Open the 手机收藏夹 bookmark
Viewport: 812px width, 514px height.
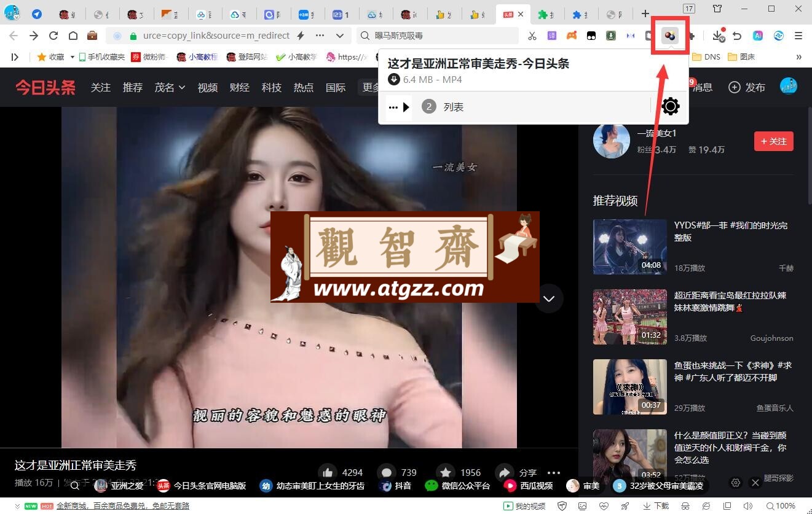(x=101, y=56)
